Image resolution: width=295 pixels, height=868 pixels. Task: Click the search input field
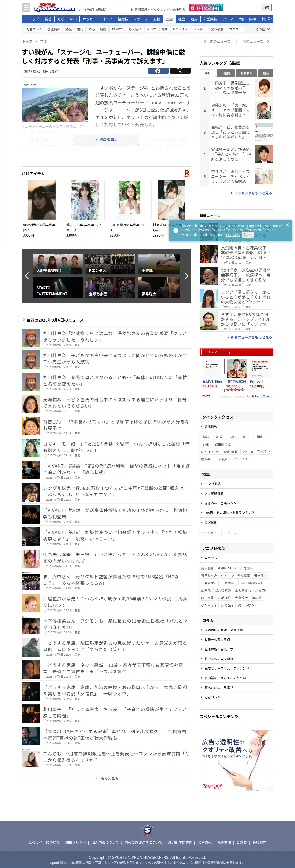click(243, 7)
